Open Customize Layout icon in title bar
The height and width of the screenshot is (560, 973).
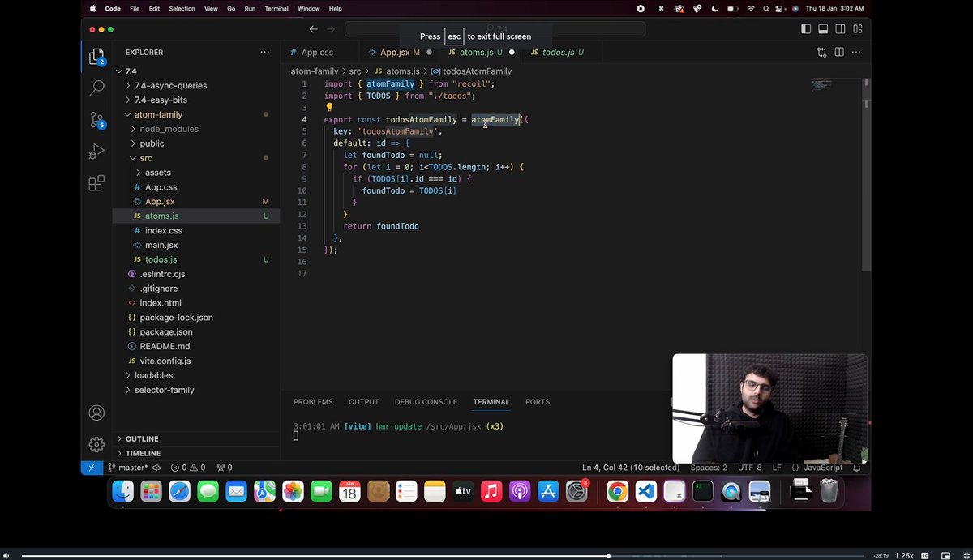(856, 29)
